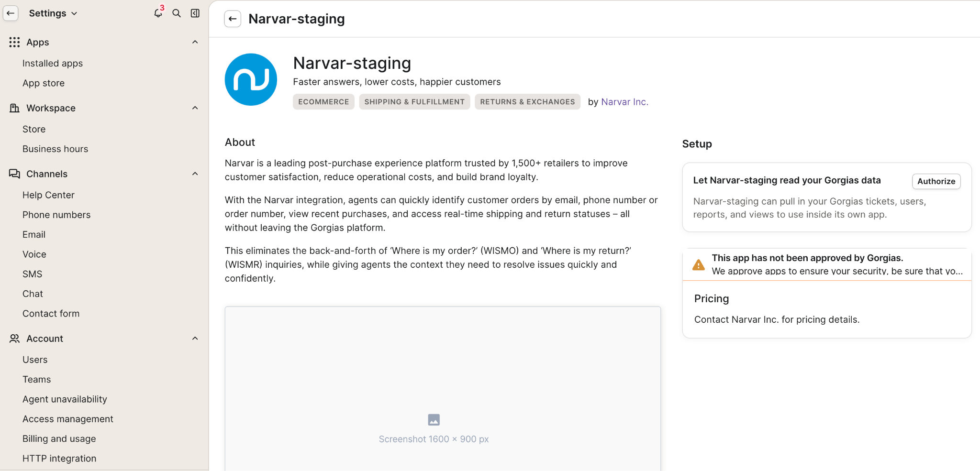The image size is (980, 471).
Task: Go back using arrow next to Narvar-staging title
Action: pyautogui.click(x=233, y=19)
